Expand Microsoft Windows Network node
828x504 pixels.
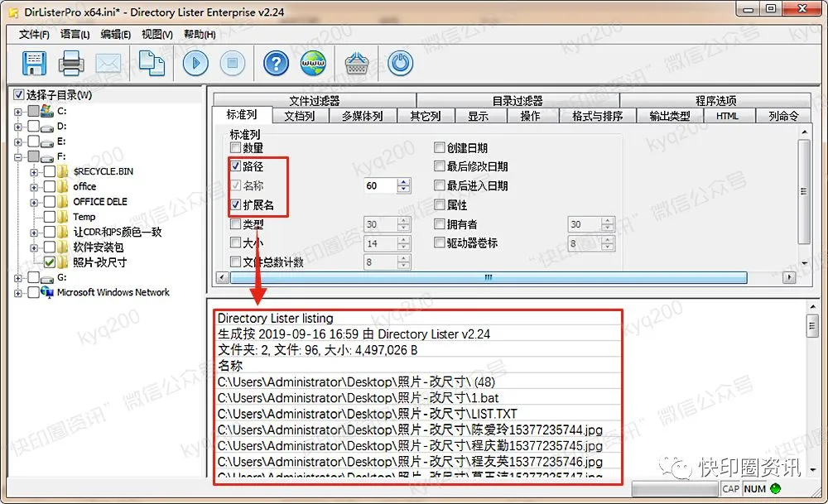point(18,294)
